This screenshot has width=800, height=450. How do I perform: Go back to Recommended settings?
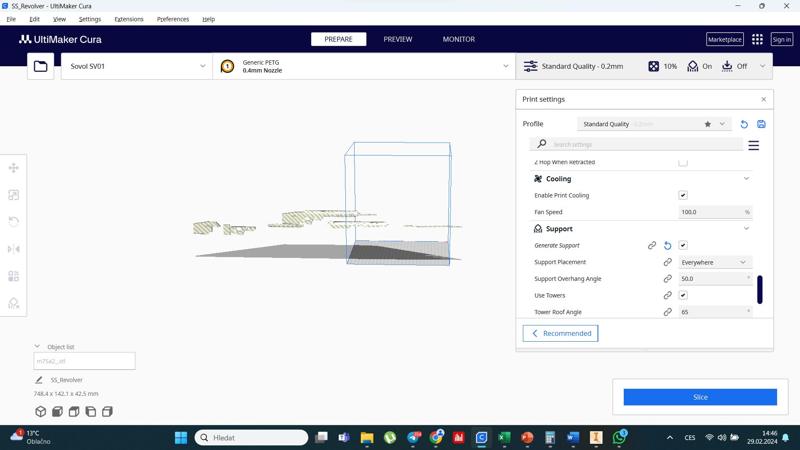560,333
